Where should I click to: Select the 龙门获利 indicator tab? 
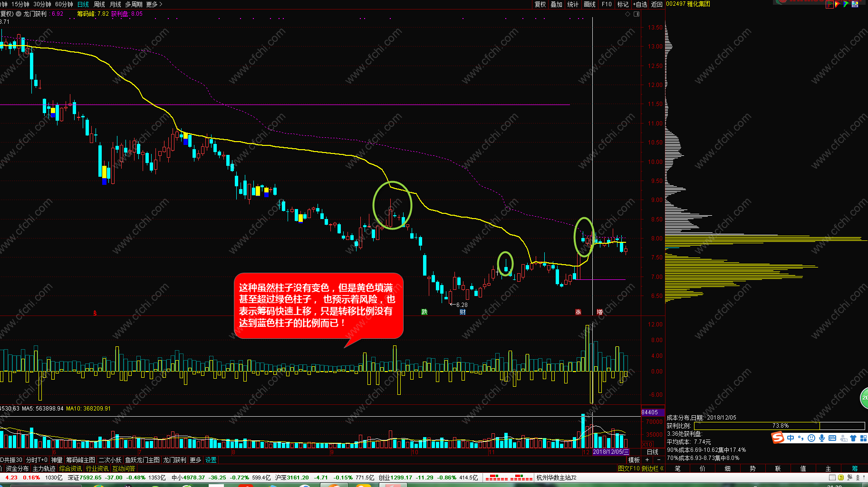pyautogui.click(x=174, y=460)
